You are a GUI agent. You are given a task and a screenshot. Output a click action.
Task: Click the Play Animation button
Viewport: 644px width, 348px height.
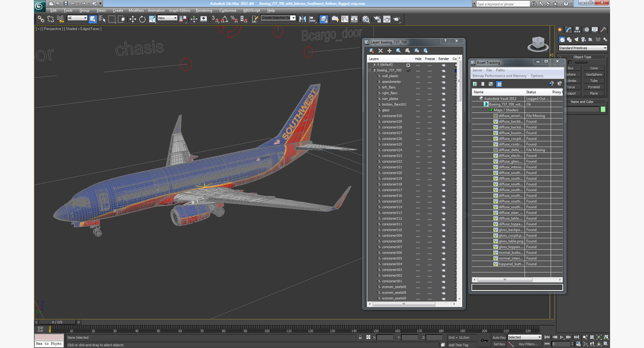[x=562, y=338]
